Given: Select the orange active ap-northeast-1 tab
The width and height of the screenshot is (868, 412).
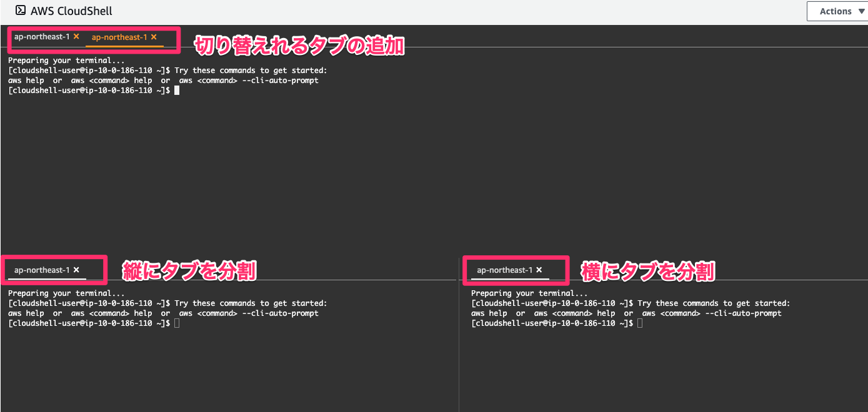Looking at the screenshot, I should click(x=119, y=37).
